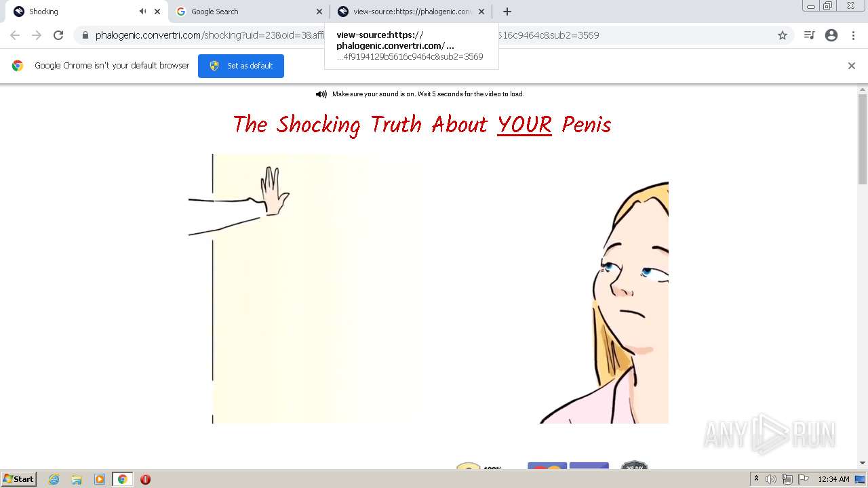Switch to the Google Search tab

[248, 12]
